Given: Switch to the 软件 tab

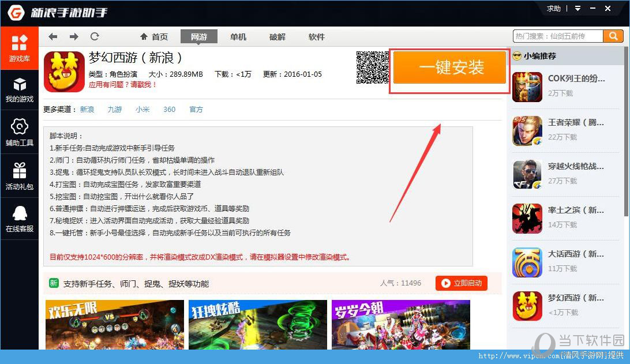Looking at the screenshot, I should click(316, 36).
